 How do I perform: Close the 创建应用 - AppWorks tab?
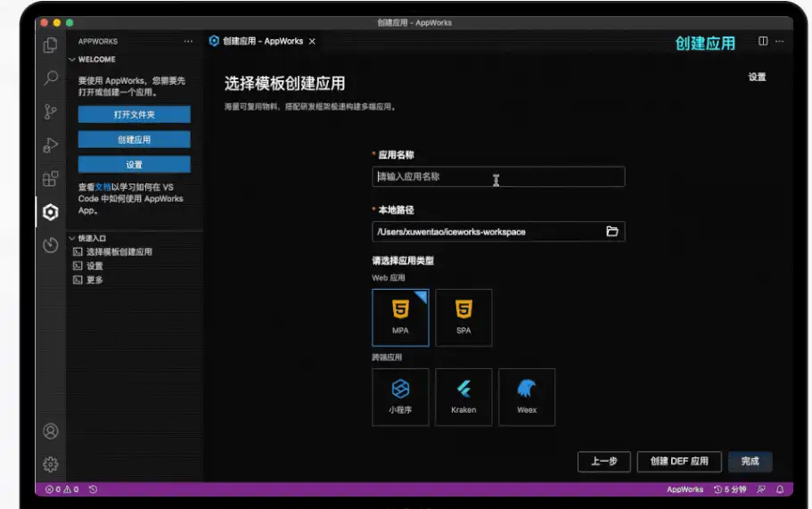point(312,41)
